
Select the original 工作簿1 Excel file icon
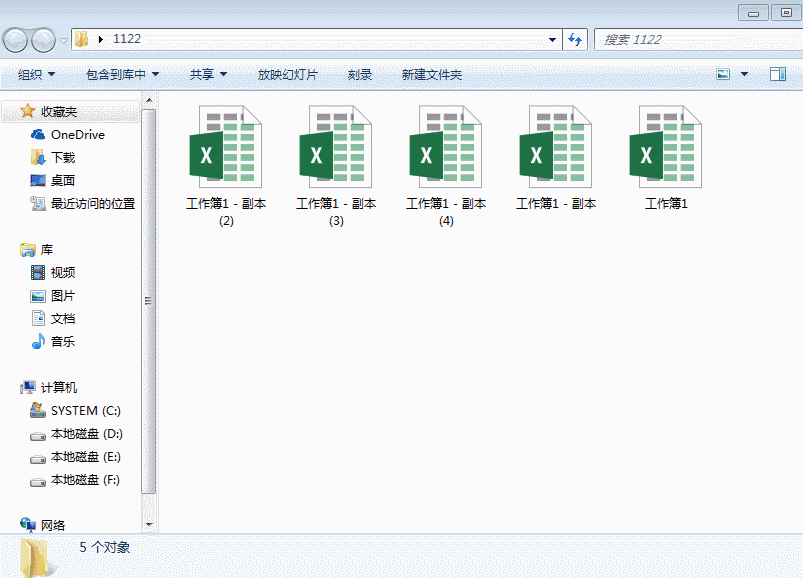[666, 146]
